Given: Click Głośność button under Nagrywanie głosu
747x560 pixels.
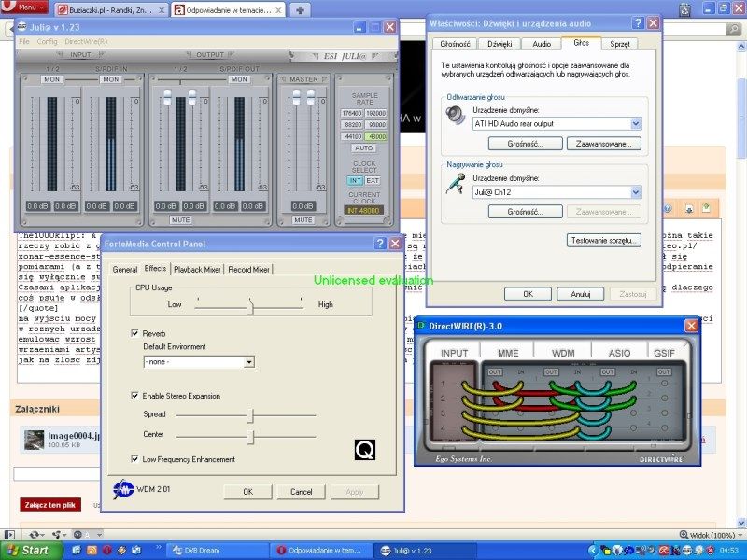Looking at the screenshot, I should point(526,212).
